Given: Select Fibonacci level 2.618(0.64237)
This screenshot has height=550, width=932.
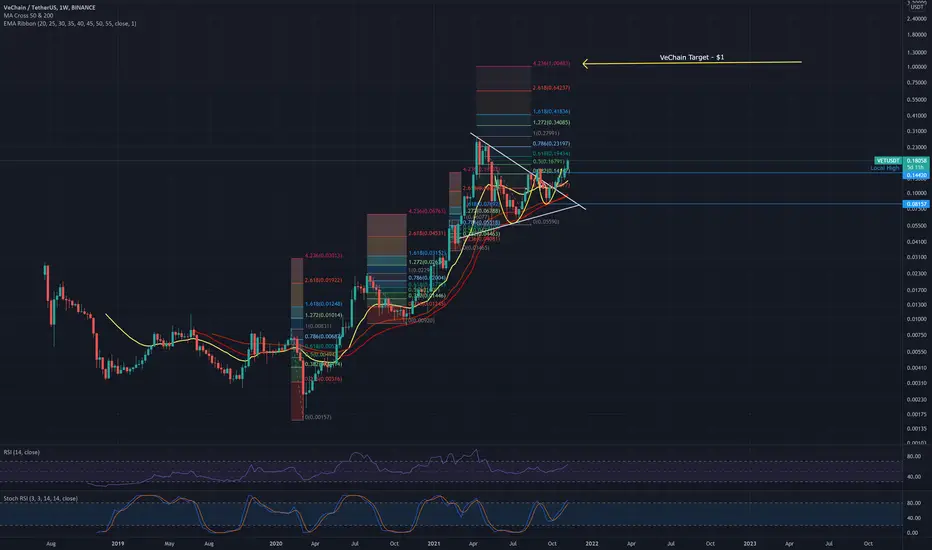Looking at the screenshot, I should (551, 87).
